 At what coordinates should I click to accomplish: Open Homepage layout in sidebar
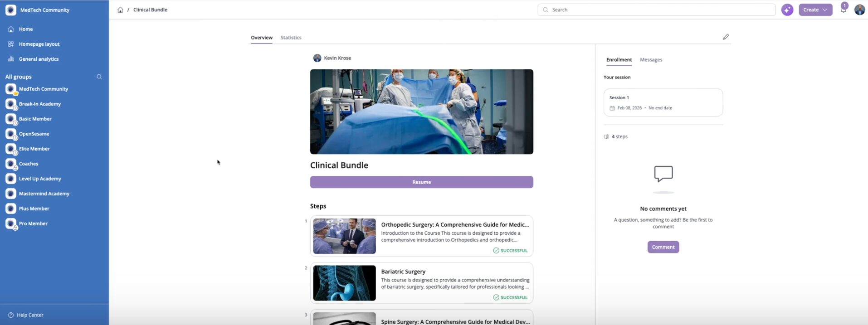pyautogui.click(x=39, y=44)
